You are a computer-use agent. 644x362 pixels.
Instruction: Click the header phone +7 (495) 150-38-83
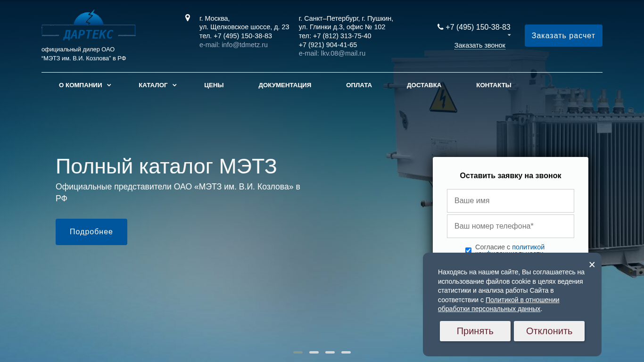click(x=478, y=27)
